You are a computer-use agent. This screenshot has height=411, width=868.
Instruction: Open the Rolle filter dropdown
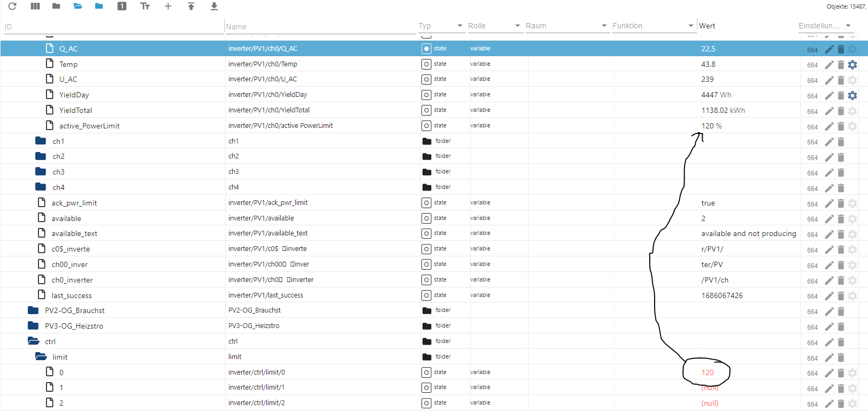tap(517, 26)
